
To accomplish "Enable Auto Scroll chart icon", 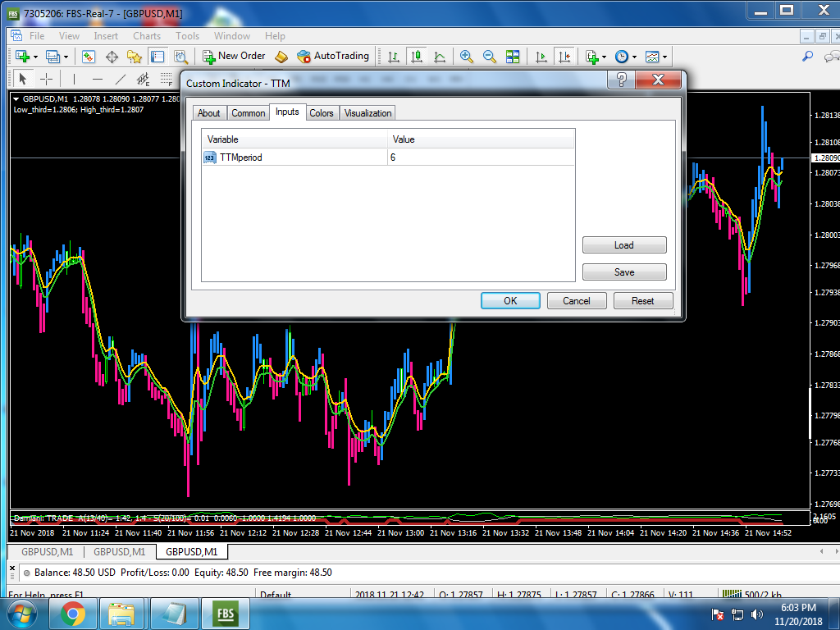I will tap(541, 57).
